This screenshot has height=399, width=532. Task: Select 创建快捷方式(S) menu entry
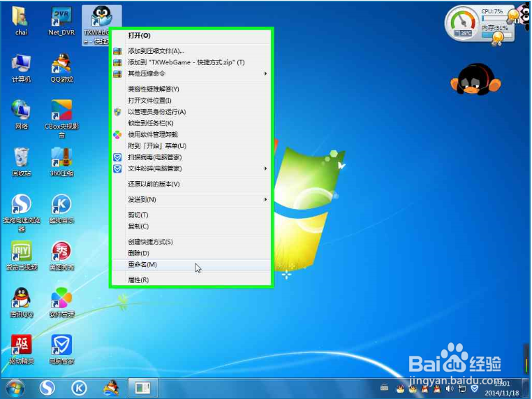coord(191,242)
